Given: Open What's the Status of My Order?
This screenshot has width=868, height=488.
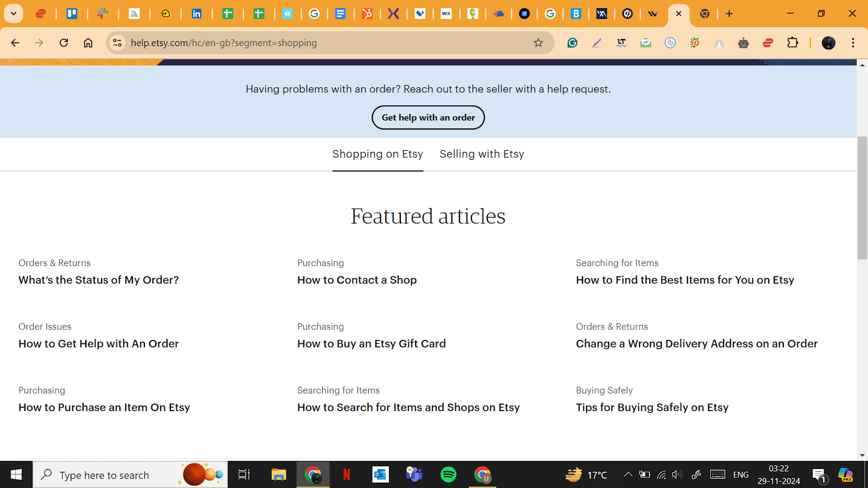Looking at the screenshot, I should pos(99,280).
